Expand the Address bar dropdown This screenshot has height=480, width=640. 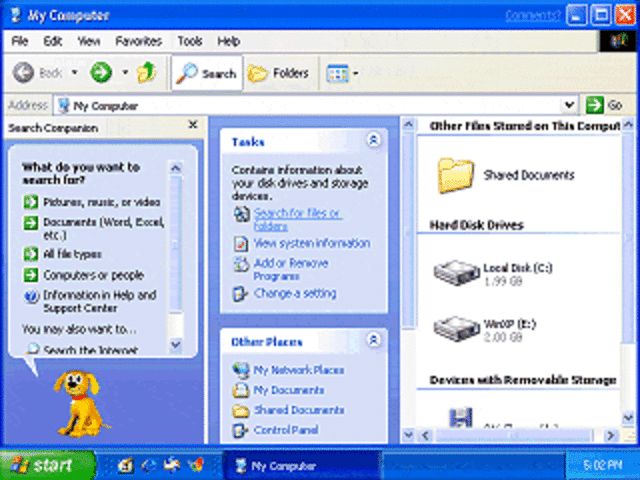pyautogui.click(x=569, y=105)
